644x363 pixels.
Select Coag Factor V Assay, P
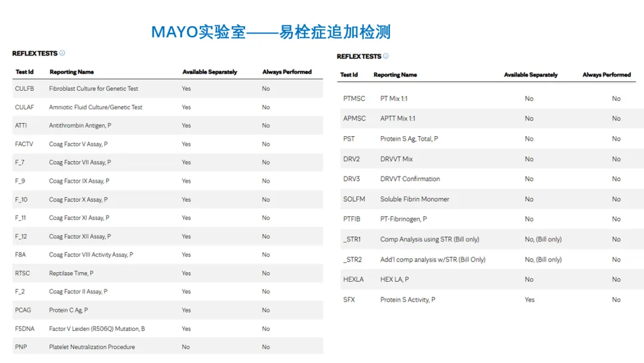pyautogui.click(x=79, y=144)
